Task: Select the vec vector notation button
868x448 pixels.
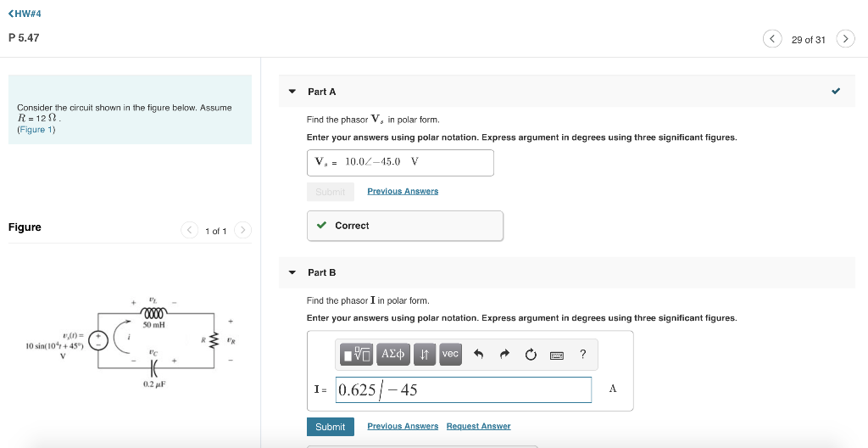Action: (x=451, y=355)
